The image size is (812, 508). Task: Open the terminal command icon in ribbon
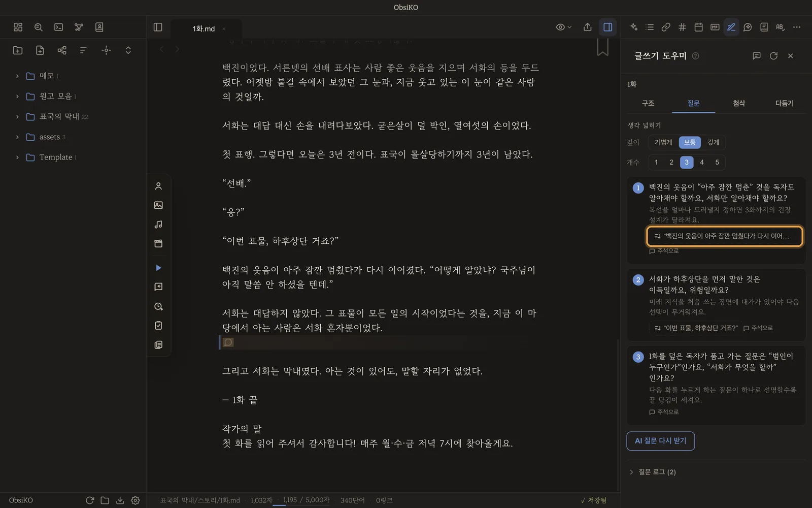58,27
